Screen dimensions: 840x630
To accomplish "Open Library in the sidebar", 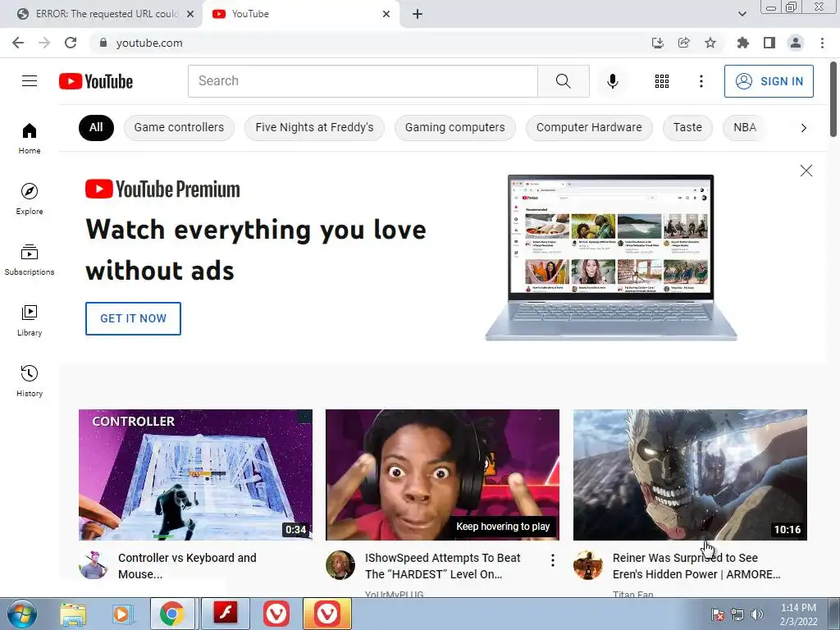I will click(x=30, y=321).
